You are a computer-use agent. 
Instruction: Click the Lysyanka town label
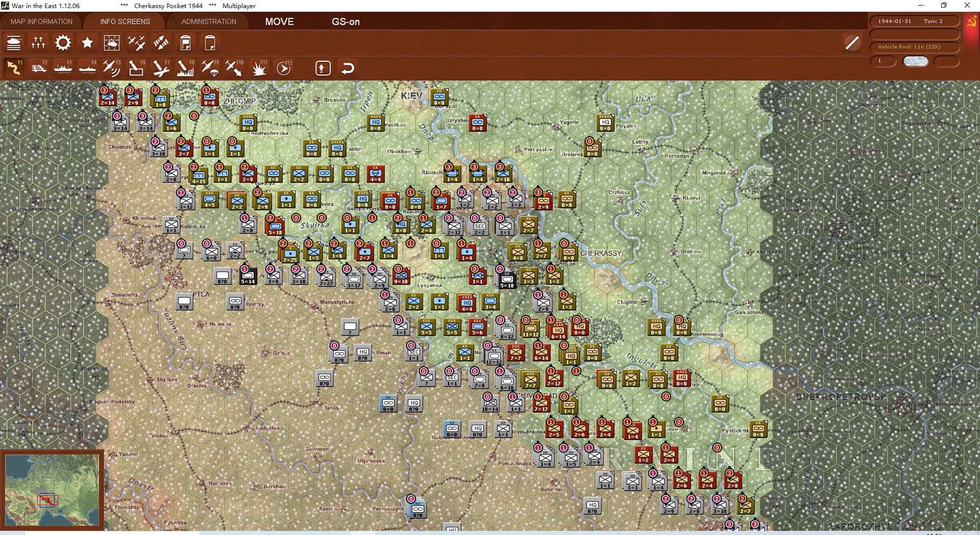(429, 285)
